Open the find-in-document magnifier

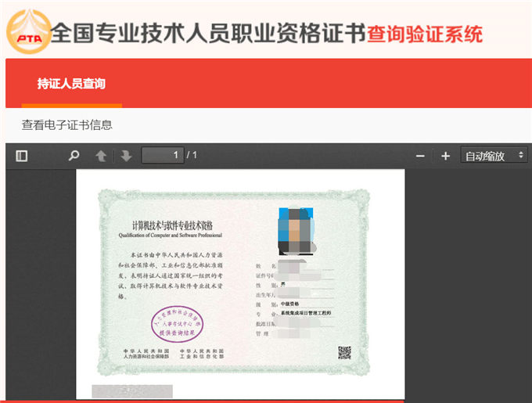[x=74, y=156]
